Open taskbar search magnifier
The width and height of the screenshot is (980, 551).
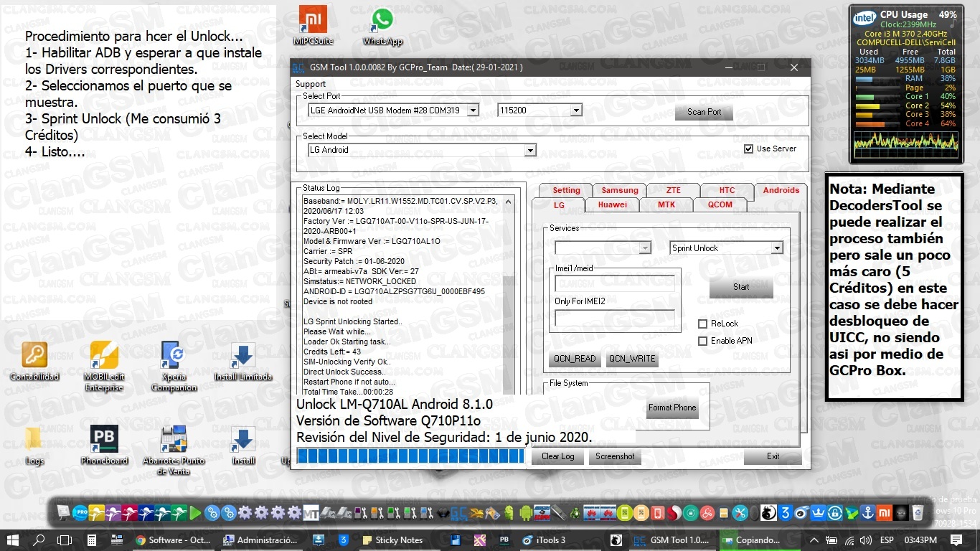tap(39, 540)
